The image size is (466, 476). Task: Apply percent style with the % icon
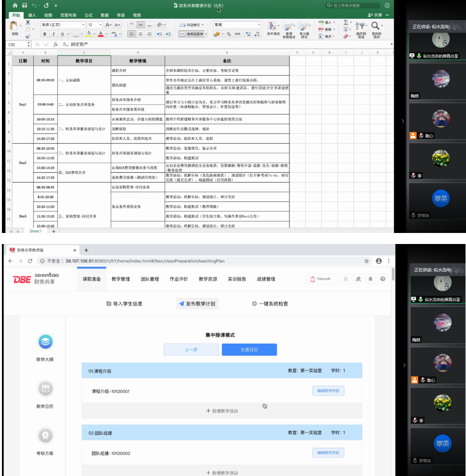tap(229, 34)
